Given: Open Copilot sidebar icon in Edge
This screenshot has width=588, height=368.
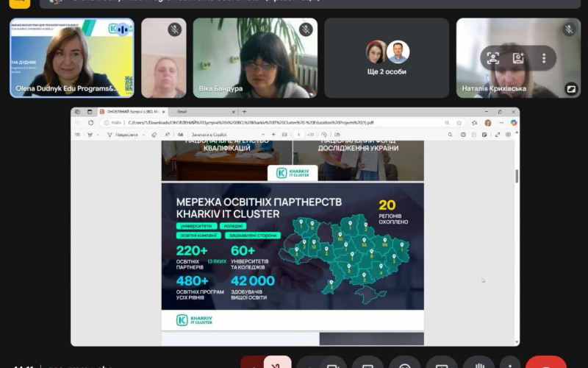Looking at the screenshot, I should coord(514,123).
